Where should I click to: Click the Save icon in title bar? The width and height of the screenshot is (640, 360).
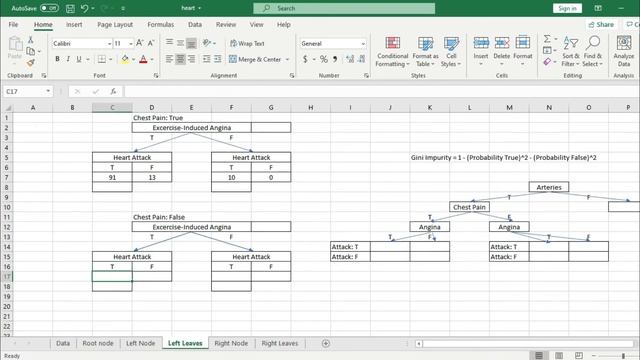[x=70, y=8]
